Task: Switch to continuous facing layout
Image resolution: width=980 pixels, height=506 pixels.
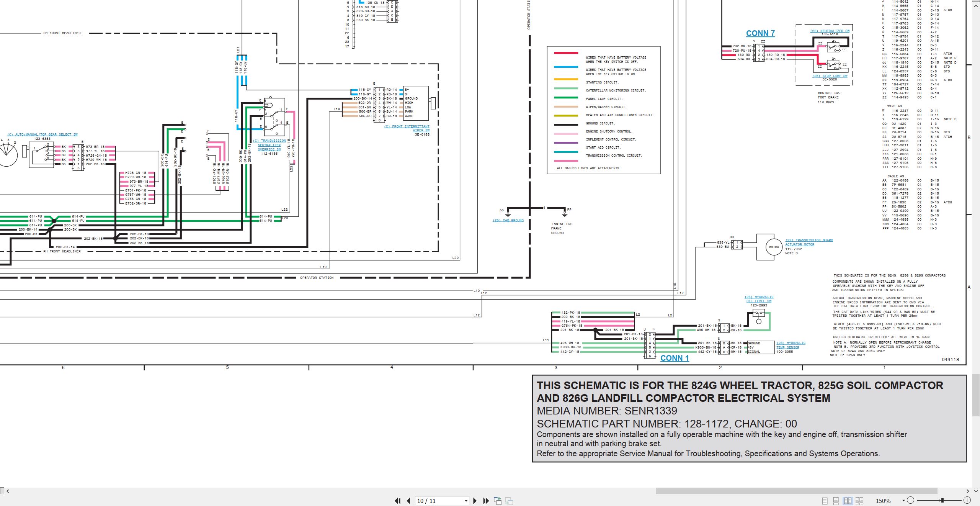Action: pos(859,501)
